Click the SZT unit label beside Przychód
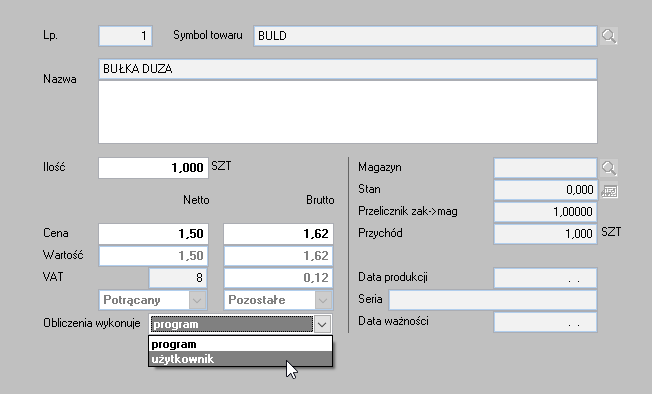Screen dimensions: 652x394 click(611, 232)
